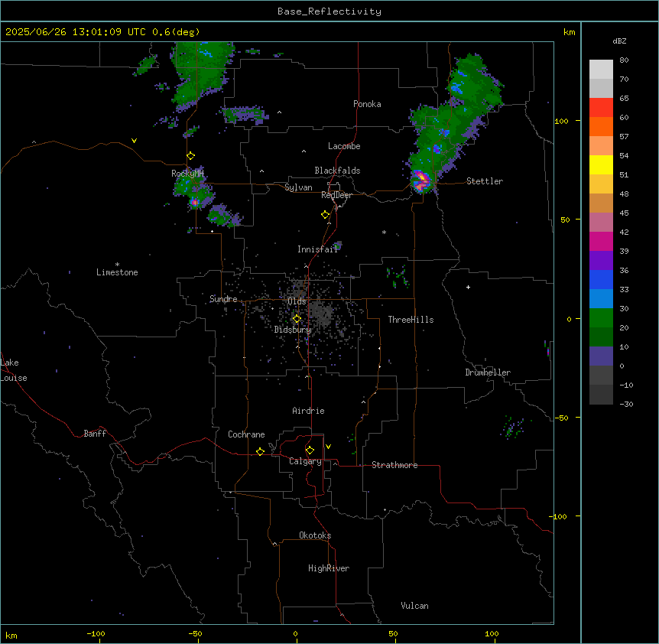
Task: Select the magenta swatch in the dBZ legend
Action: click(601, 241)
